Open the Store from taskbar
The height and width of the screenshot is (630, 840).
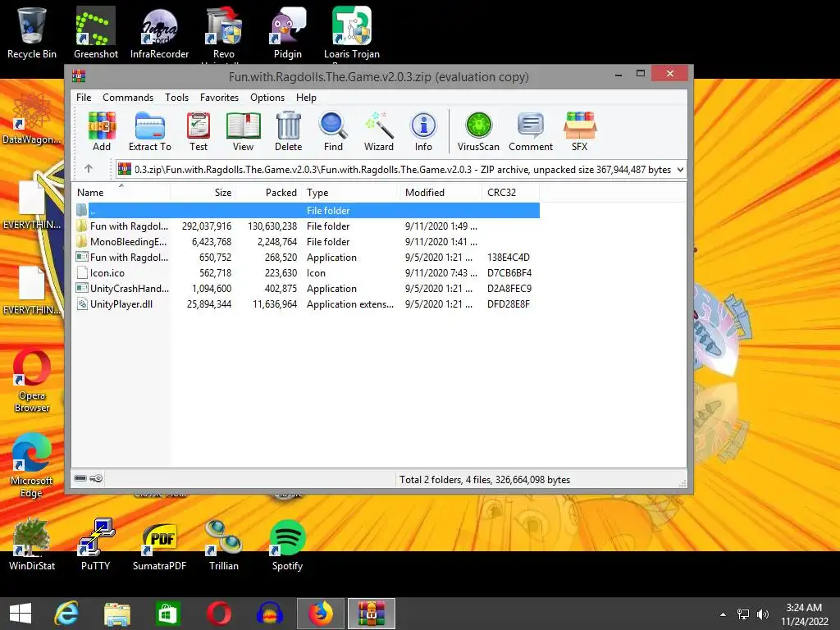168,614
